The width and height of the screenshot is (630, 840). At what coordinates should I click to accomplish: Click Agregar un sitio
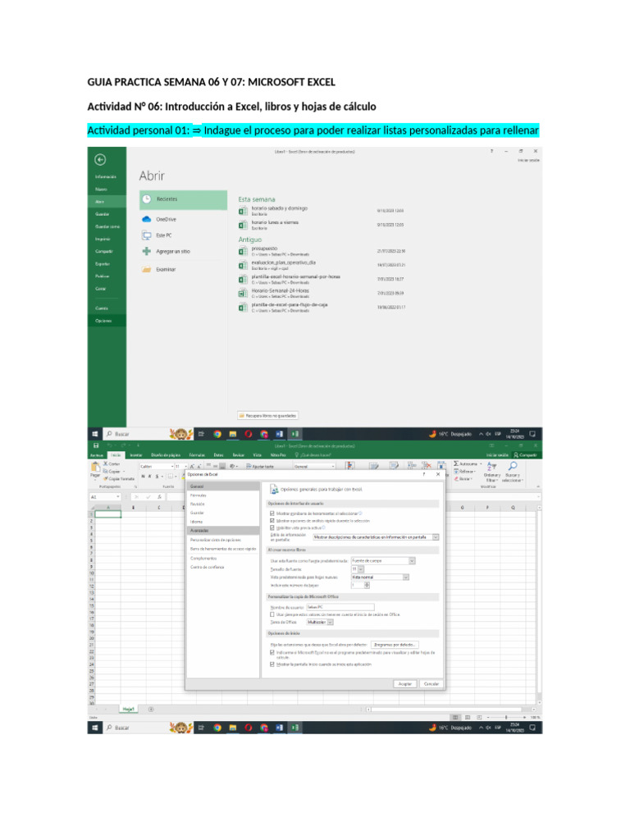click(x=166, y=251)
